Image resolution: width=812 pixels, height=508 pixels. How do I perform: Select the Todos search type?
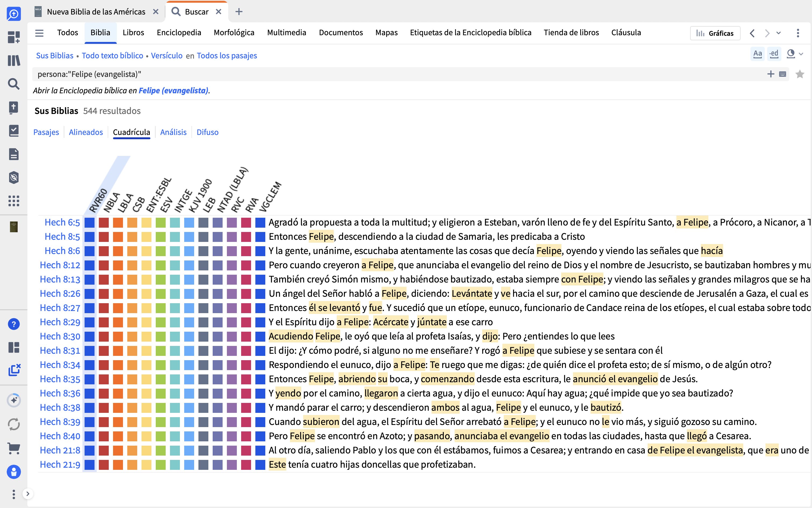(67, 33)
